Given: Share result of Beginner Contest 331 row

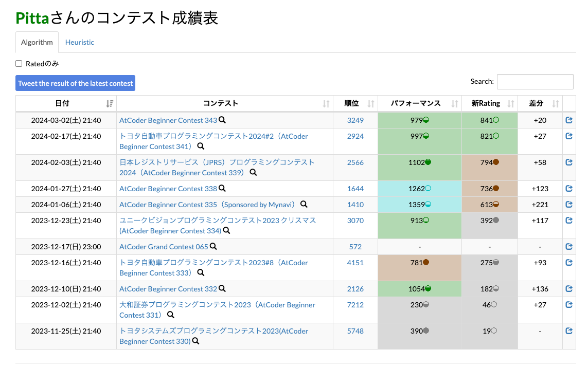Looking at the screenshot, I should point(569,305).
